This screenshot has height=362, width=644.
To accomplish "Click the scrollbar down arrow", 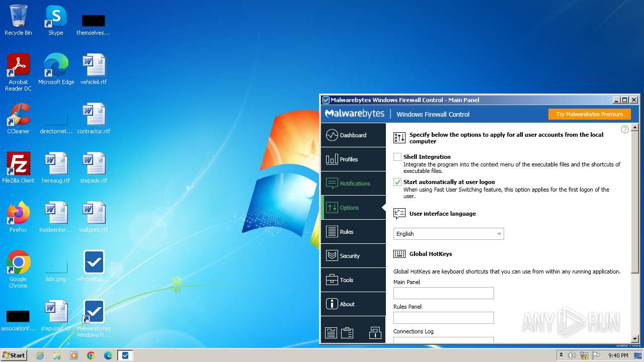I will [635, 339].
